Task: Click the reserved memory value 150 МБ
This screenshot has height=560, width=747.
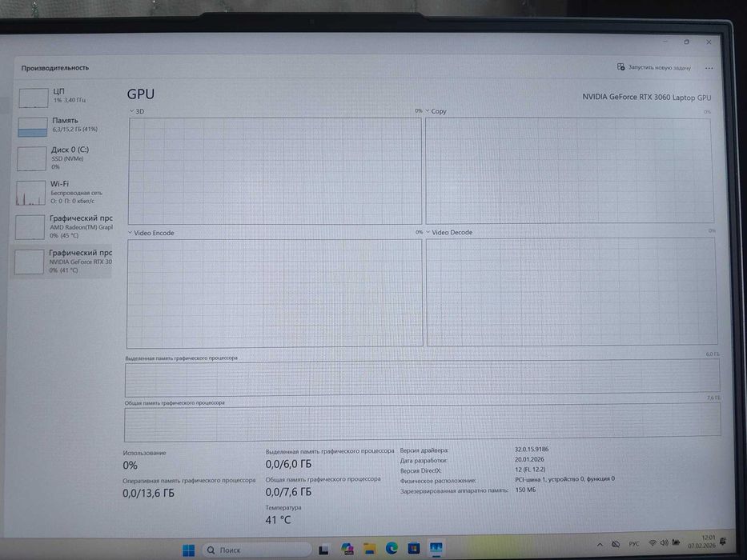Action: tap(525, 490)
